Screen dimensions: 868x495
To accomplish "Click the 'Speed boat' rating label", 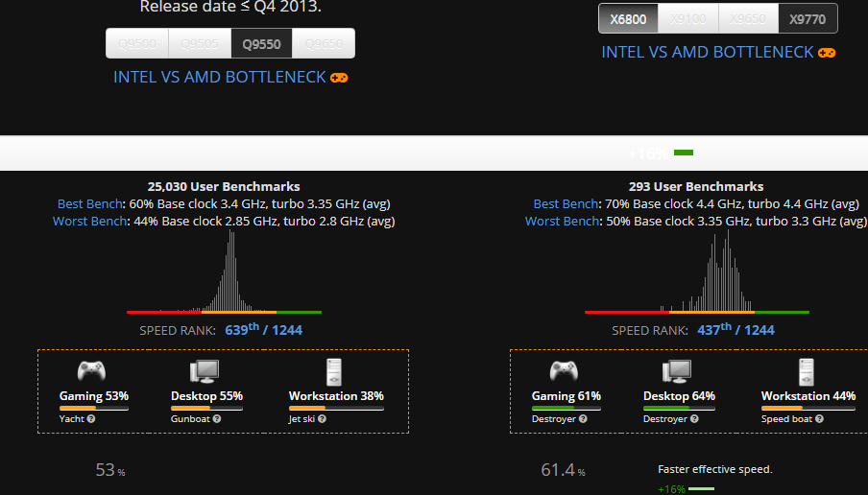I will [786, 418].
